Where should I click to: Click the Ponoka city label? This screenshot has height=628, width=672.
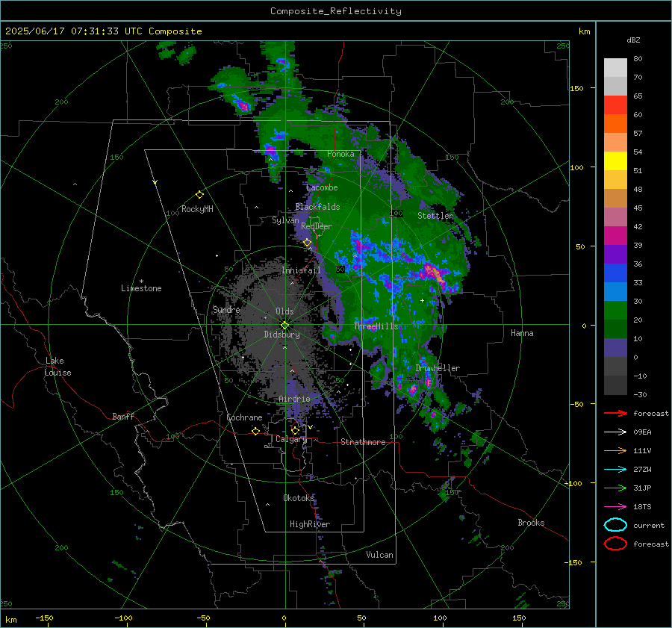[x=340, y=154]
